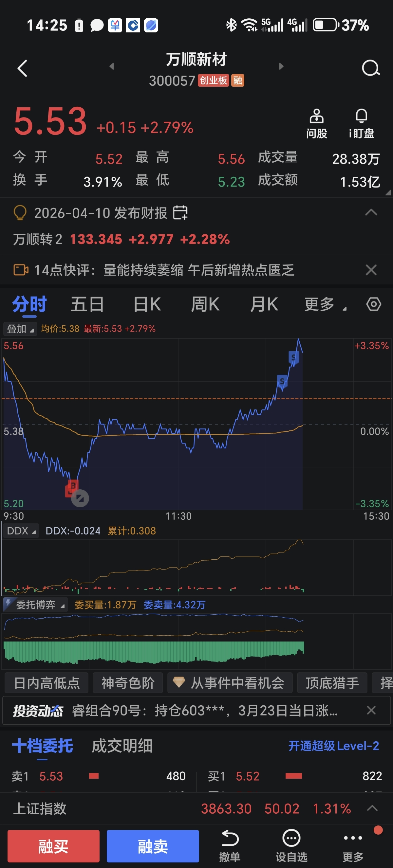
Task: Open the DDX indicator dropdown
Action: click(21, 531)
